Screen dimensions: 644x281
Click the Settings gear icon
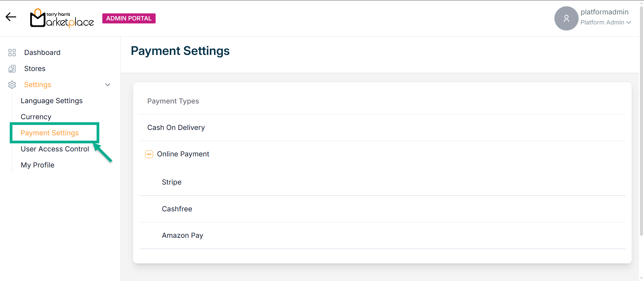12,85
